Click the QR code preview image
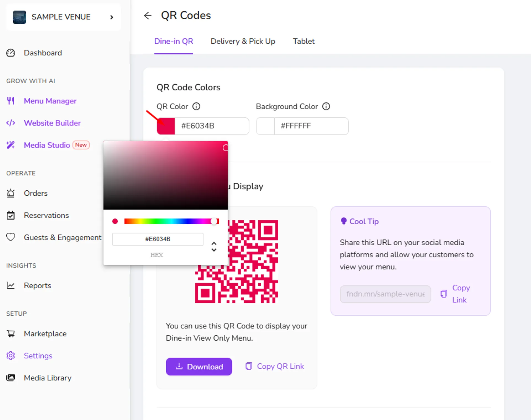 pos(236,261)
